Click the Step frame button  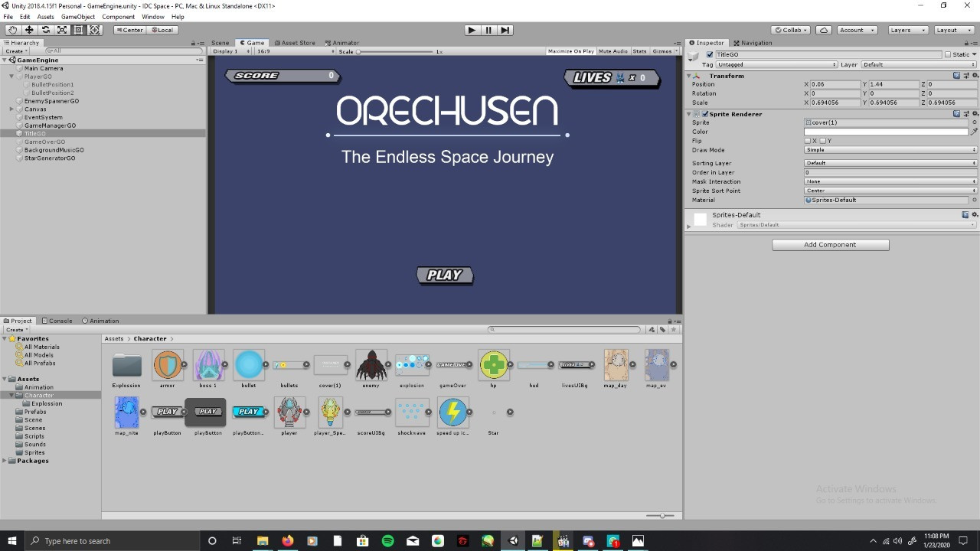[x=505, y=30]
